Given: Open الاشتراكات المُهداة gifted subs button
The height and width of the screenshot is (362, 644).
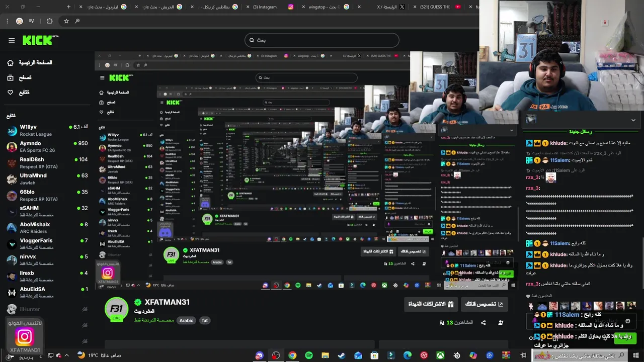Looking at the screenshot, I should (x=430, y=304).
